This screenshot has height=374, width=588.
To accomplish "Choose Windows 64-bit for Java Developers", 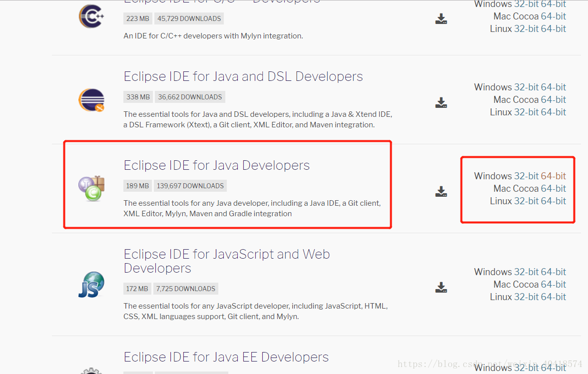I will [553, 176].
